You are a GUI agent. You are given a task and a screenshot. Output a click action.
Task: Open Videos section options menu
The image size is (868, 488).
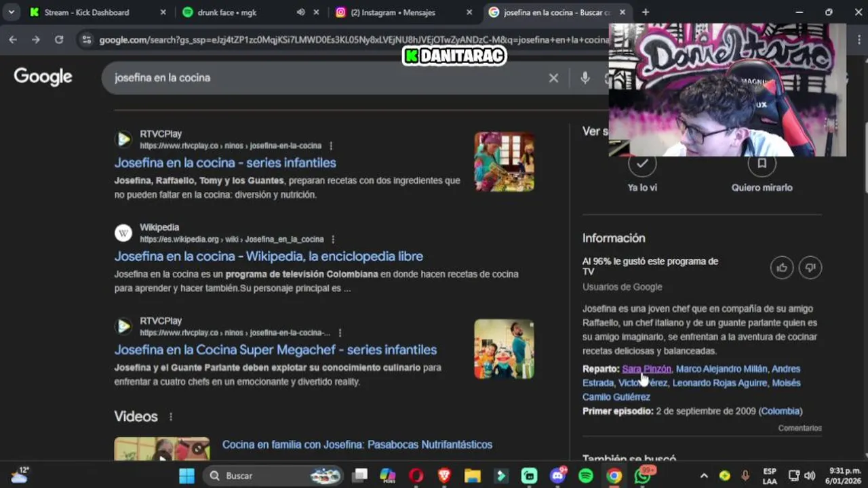(x=171, y=417)
